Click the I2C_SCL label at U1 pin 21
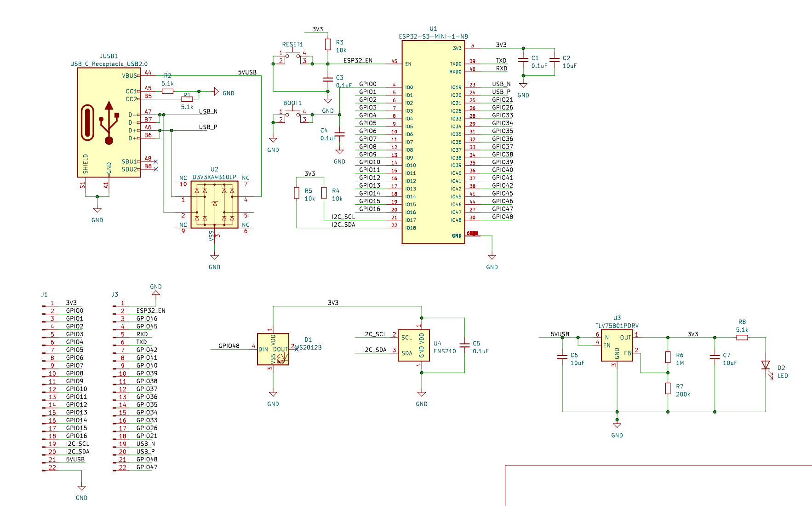 point(343,217)
